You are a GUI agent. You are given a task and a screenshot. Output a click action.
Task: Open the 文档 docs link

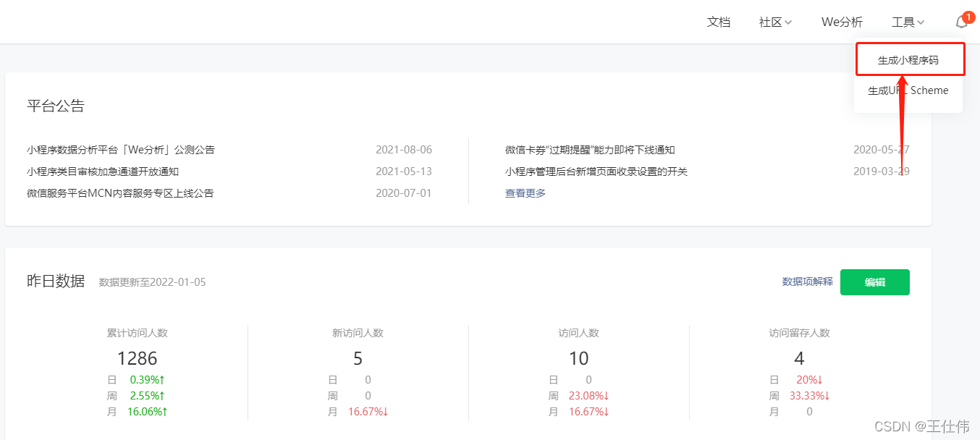[x=719, y=22]
